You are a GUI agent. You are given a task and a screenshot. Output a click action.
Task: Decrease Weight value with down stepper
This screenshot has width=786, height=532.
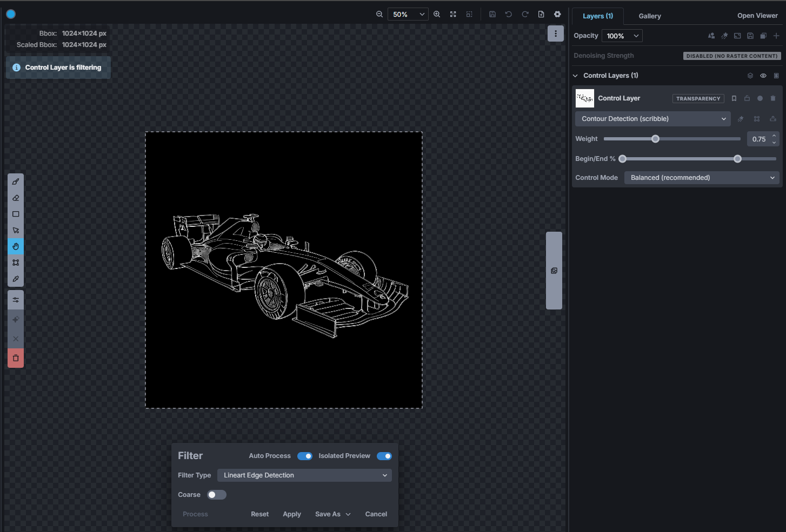pyautogui.click(x=774, y=143)
